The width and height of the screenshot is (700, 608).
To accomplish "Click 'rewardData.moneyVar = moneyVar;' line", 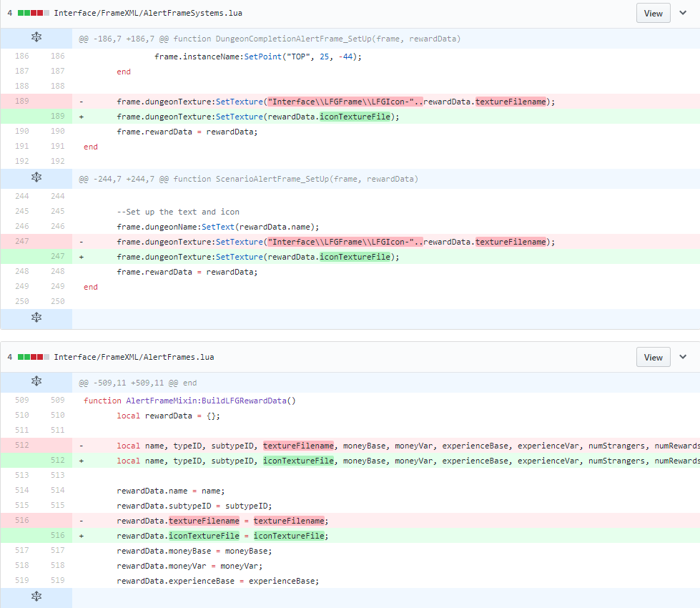I will pos(189,567).
